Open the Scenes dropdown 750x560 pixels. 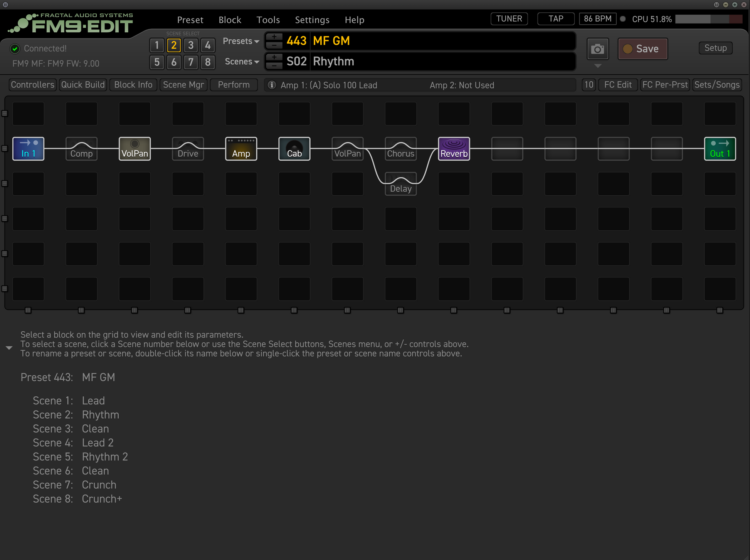[242, 62]
